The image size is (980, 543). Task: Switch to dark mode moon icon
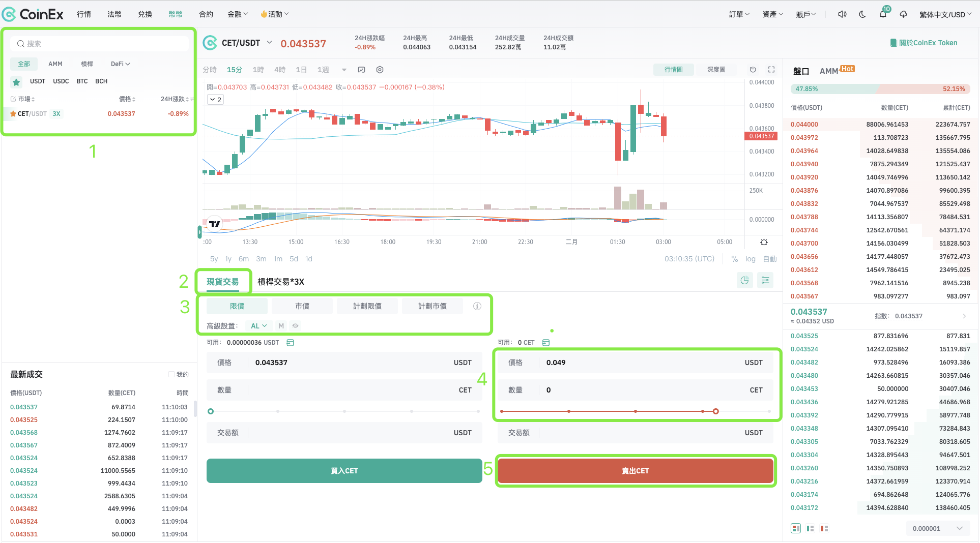click(x=862, y=14)
